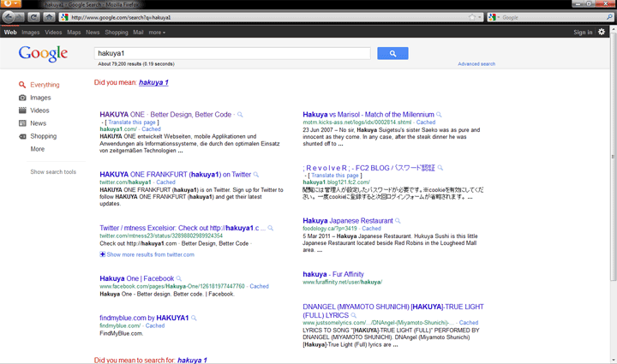Open hakuya Fur Affinity result
The image size is (617, 364).
click(333, 274)
